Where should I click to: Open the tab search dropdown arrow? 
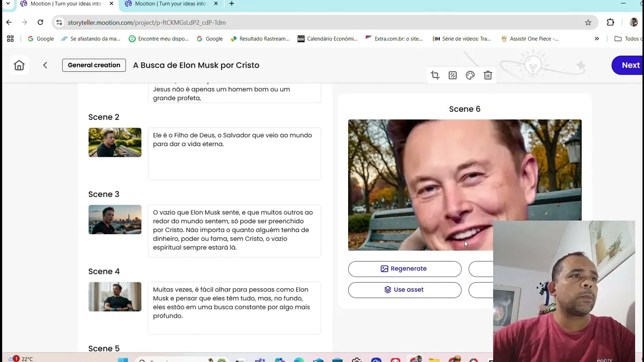[8, 4]
